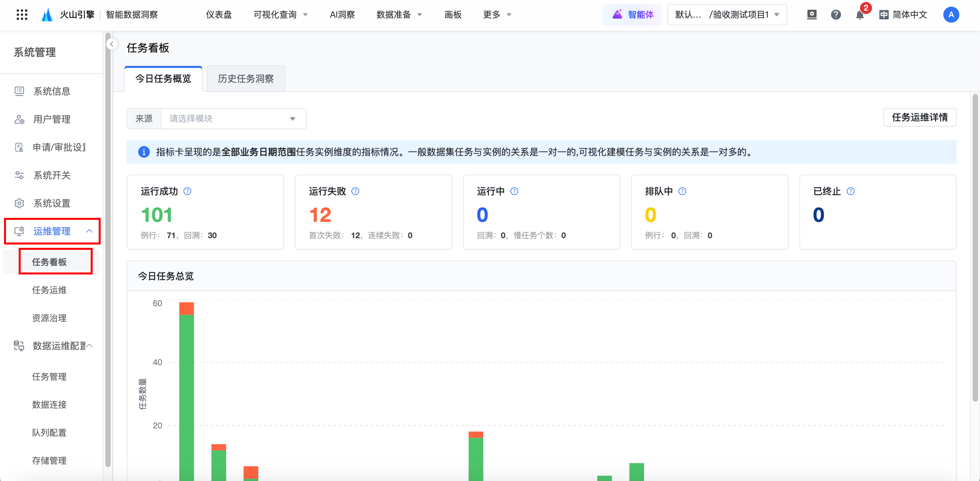Open the app grid launcher icon
This screenshot has height=481, width=980.
(x=22, y=14)
